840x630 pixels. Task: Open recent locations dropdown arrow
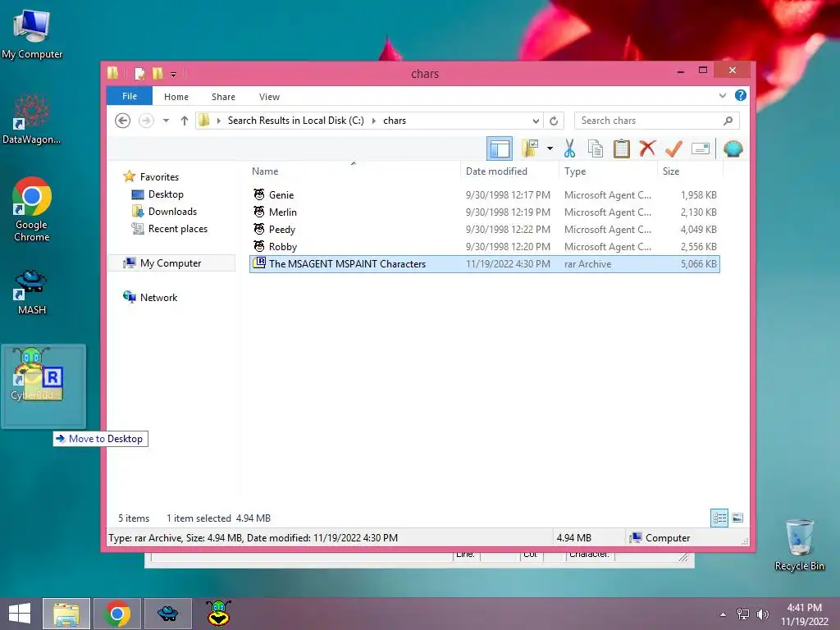(x=166, y=121)
